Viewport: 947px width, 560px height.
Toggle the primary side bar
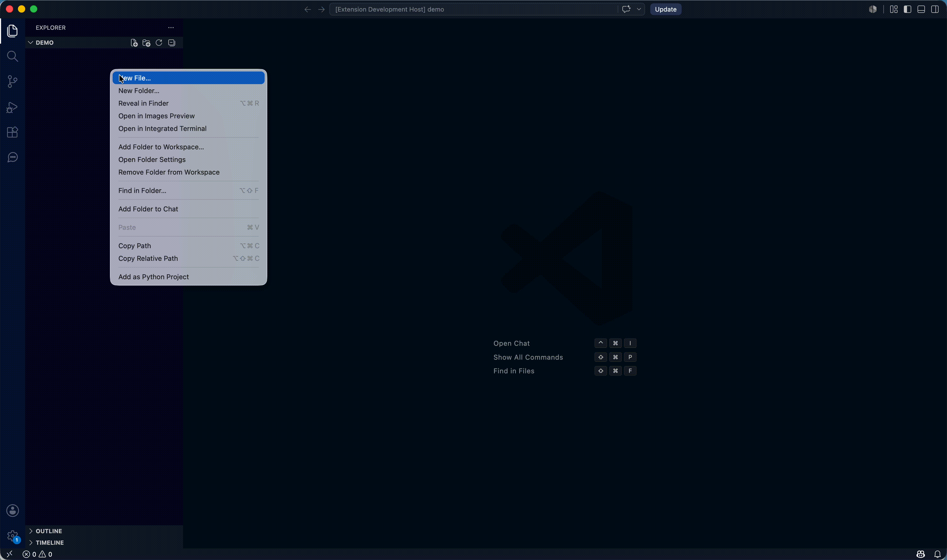coord(908,9)
